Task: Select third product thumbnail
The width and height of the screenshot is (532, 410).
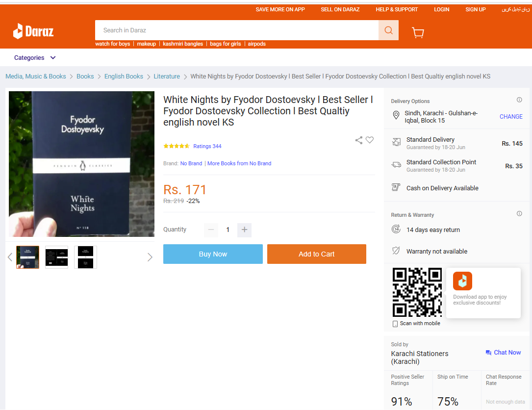Action: [x=85, y=257]
